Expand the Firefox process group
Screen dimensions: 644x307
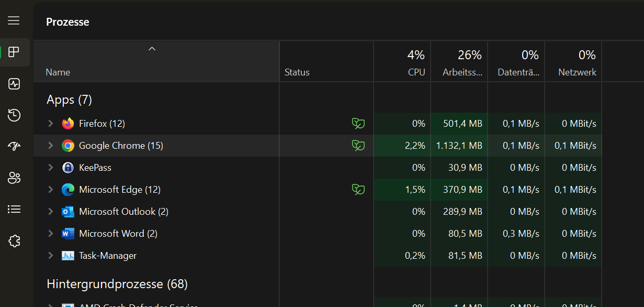[x=51, y=124]
